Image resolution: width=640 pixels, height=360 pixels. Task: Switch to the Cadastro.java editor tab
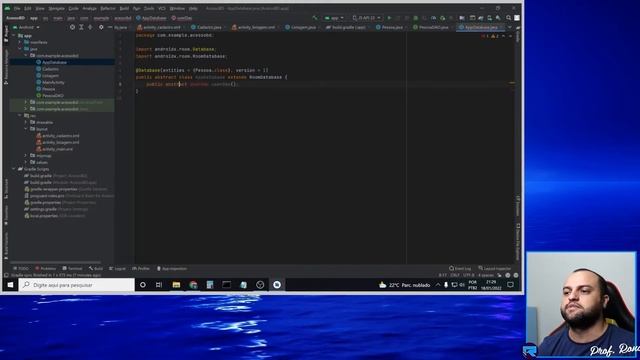(x=209, y=27)
